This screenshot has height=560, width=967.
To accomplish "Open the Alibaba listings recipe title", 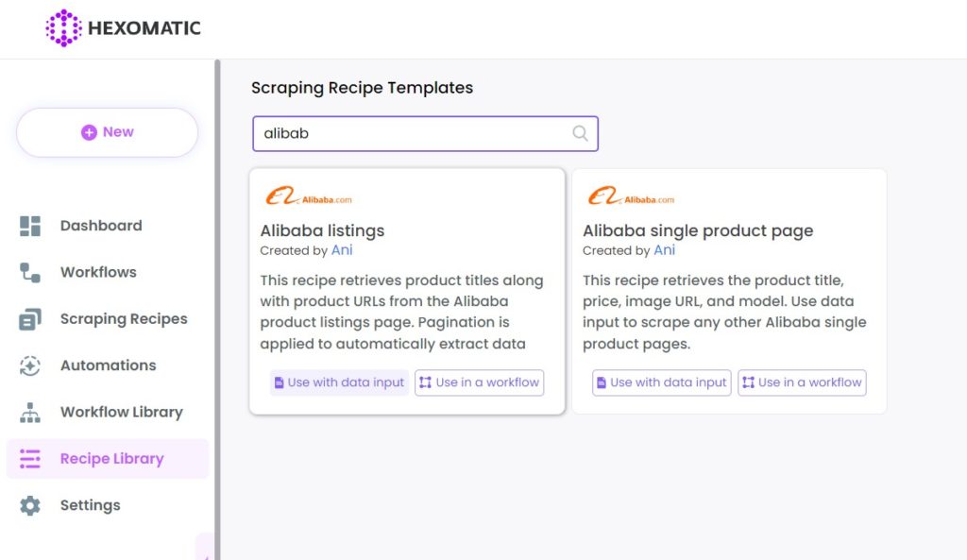I will point(322,230).
